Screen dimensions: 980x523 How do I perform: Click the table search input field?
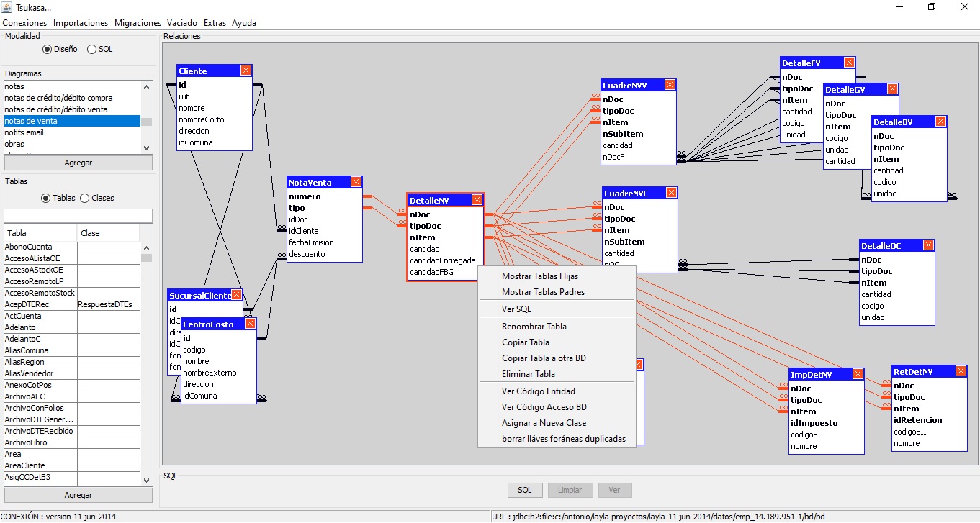point(78,216)
